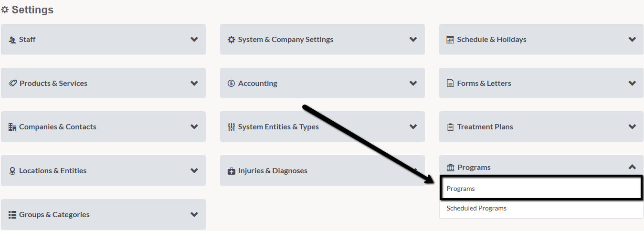Screen dimensions: 644x231
Task: Click the Groups & Categories list icon
Action: (x=12, y=215)
